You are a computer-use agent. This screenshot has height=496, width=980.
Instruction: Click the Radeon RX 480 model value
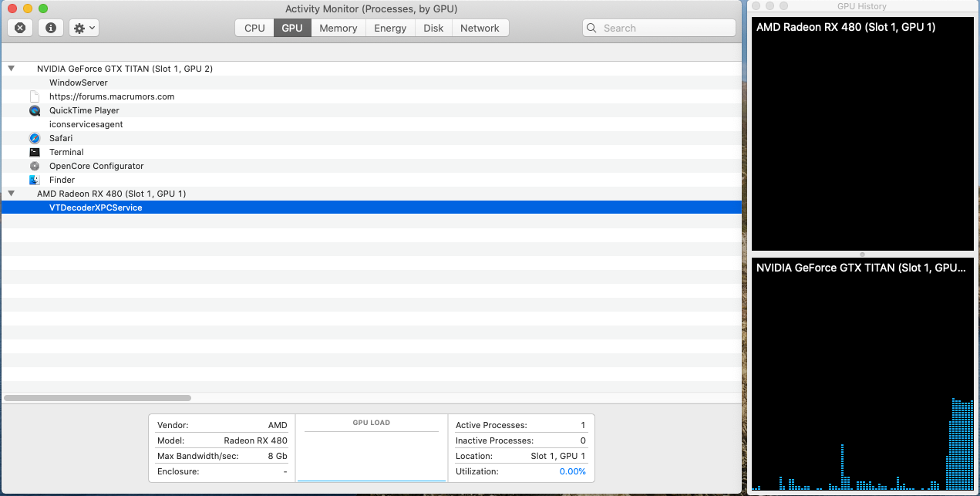[255, 440]
